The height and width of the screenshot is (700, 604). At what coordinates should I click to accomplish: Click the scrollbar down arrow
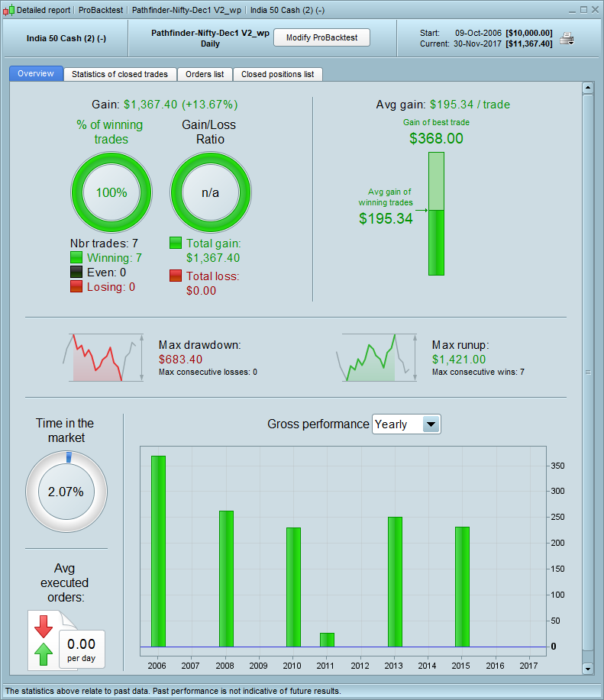(587, 668)
